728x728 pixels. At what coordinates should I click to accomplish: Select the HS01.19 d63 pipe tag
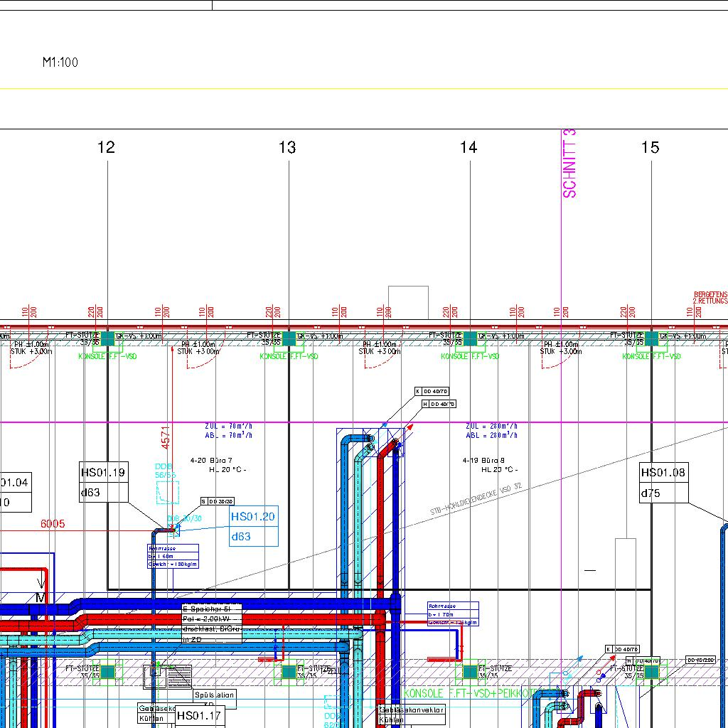[x=104, y=481]
